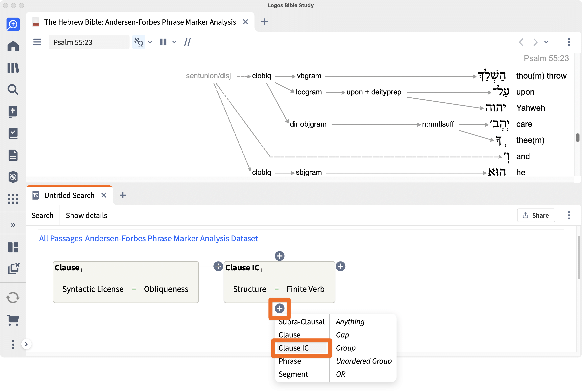Screen dimensions: 582x392
Task: Open the sidebar three-dots overflow menu
Action: [13, 345]
